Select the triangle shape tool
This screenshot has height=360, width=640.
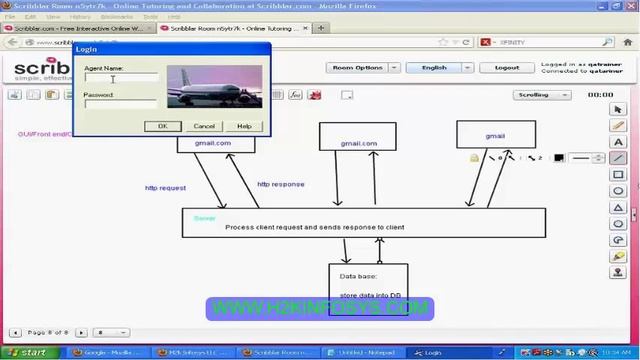click(x=618, y=207)
